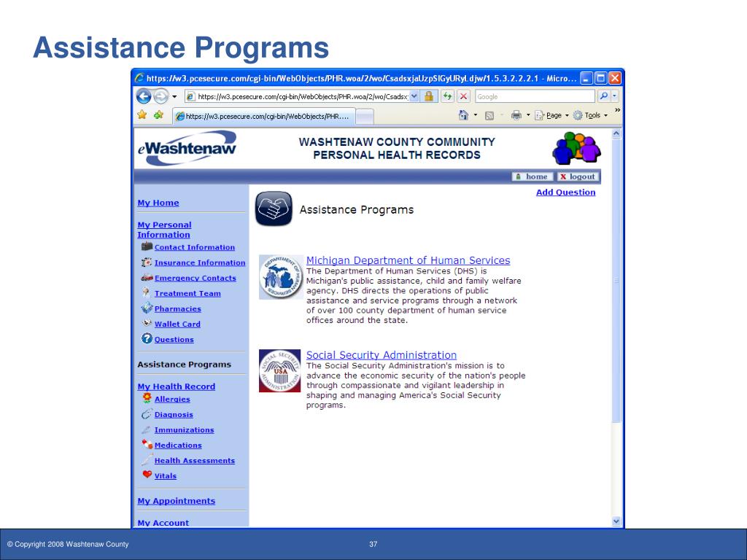Viewport: 747px width, 560px height.
Task: Click the browser Back arrow button
Action: tap(144, 96)
